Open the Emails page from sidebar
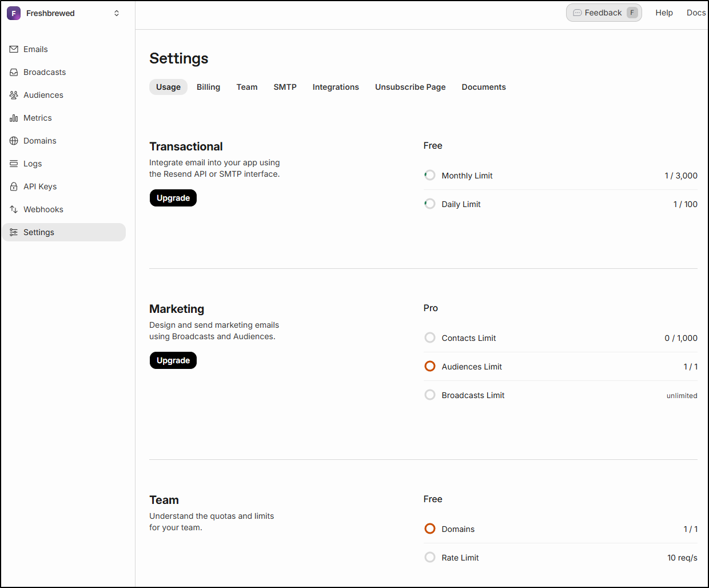Image resolution: width=709 pixels, height=588 pixels. (x=64, y=49)
